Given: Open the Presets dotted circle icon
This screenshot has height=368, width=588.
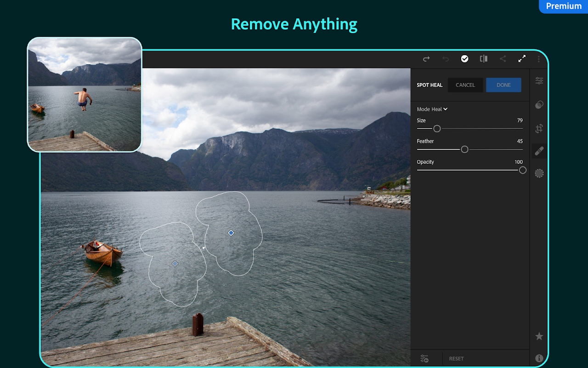Looking at the screenshot, I should [539, 173].
